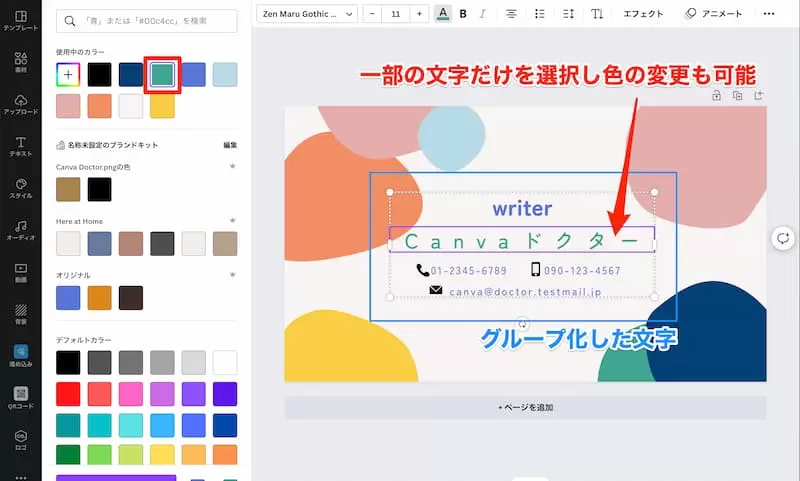Open the 背景 (Background) sidebar tab

click(x=20, y=314)
